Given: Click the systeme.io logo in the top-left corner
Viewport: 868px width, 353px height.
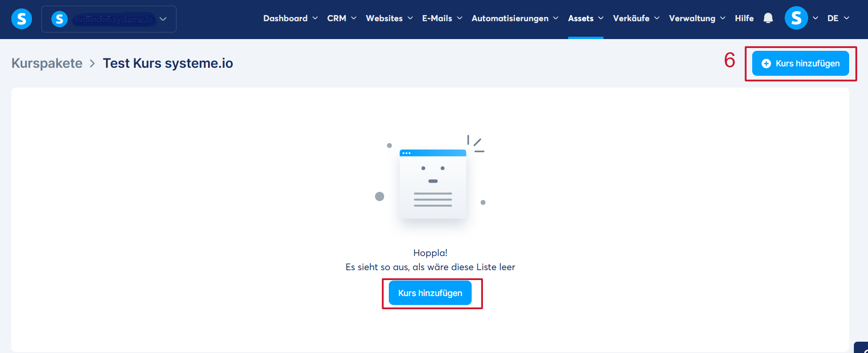Looking at the screenshot, I should [22, 19].
